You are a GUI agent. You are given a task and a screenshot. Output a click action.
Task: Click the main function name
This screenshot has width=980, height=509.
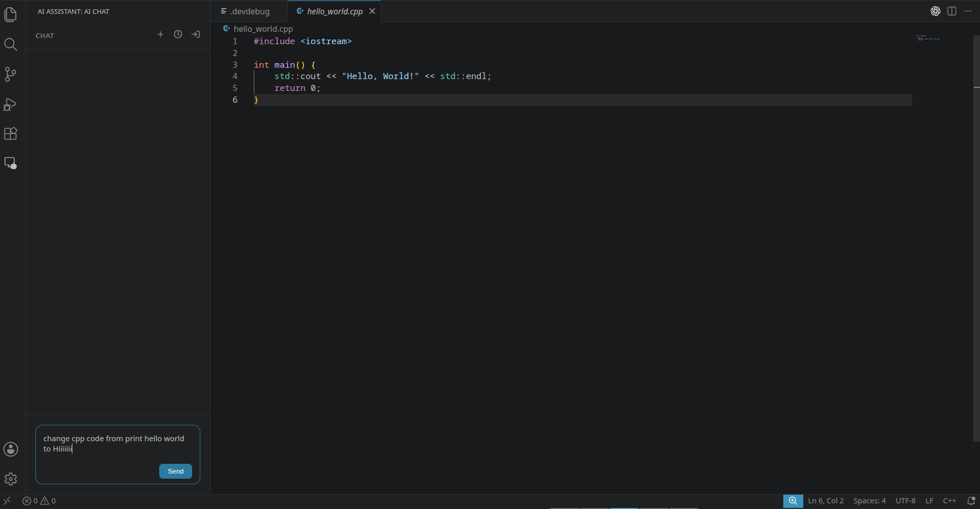click(x=285, y=65)
